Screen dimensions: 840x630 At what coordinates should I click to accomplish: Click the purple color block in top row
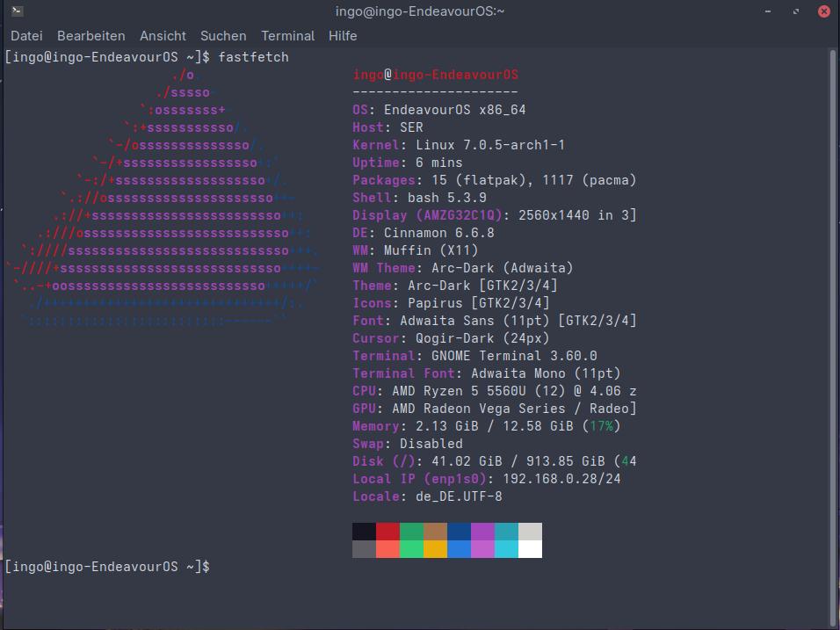(x=482, y=532)
